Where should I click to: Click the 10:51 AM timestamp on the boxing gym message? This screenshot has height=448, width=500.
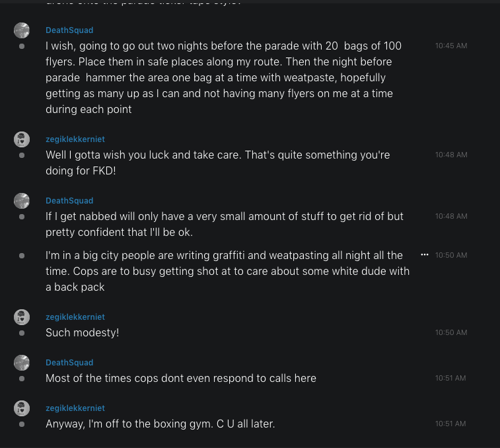[x=450, y=424]
